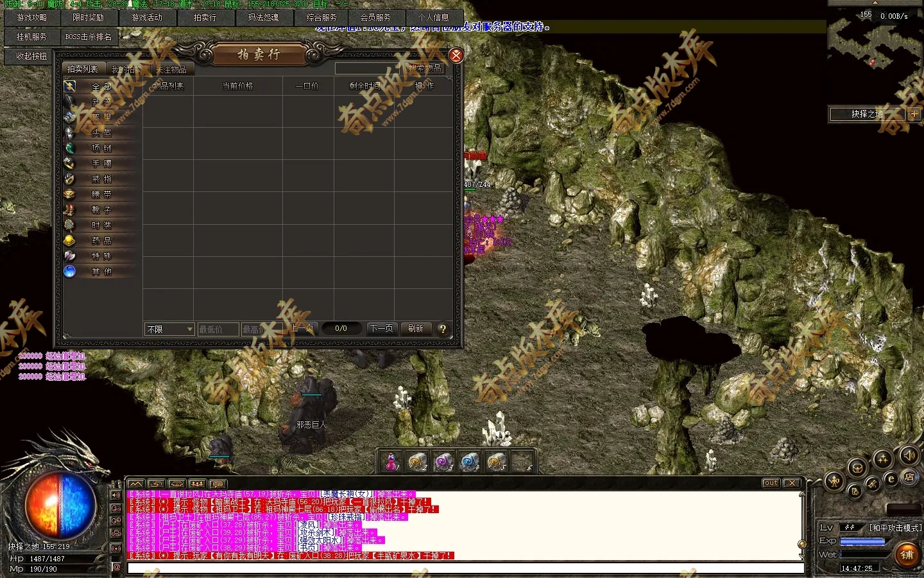Open the 限时奖励 top menu
Screen dimensions: 924x578
tap(89, 18)
